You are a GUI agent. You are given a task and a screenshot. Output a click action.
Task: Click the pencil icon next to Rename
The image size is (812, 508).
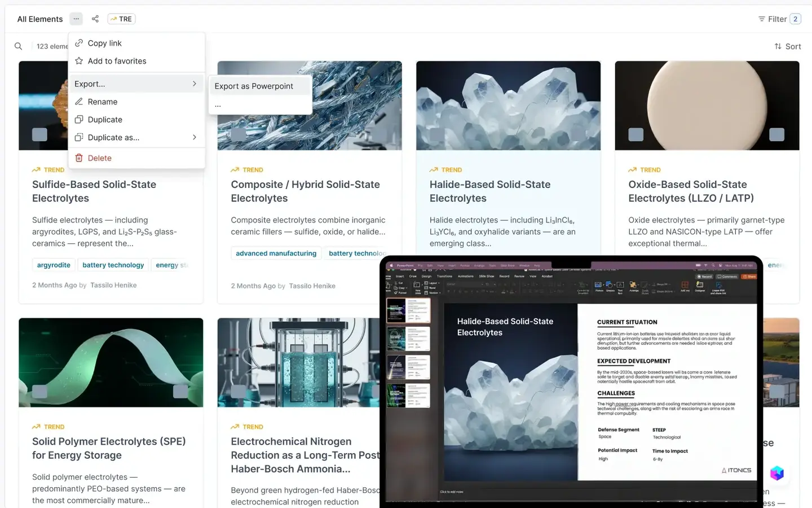pyautogui.click(x=79, y=102)
